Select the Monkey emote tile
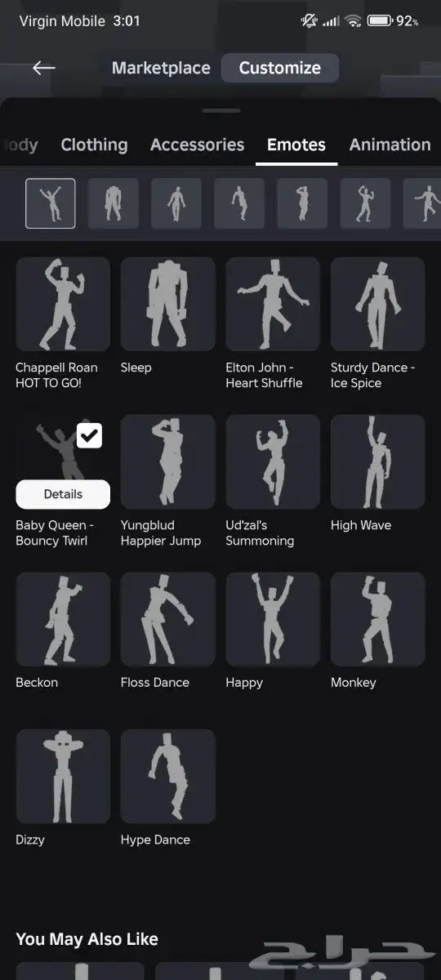 coord(377,619)
